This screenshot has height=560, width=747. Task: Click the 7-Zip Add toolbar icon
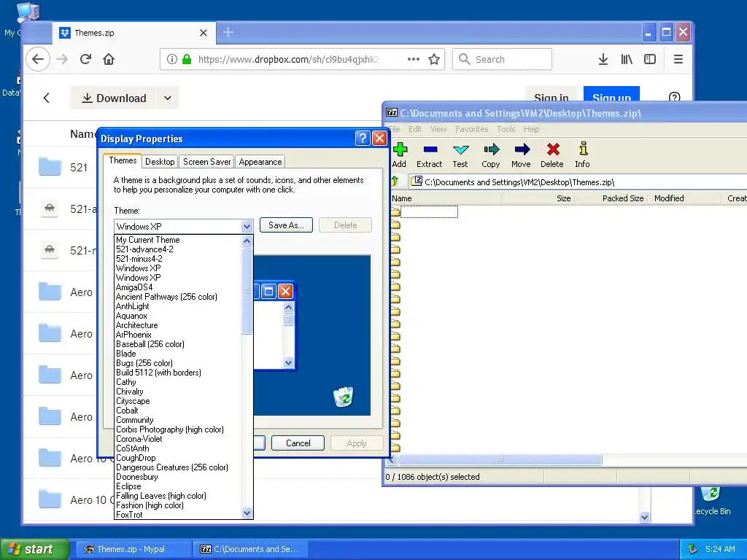click(400, 150)
